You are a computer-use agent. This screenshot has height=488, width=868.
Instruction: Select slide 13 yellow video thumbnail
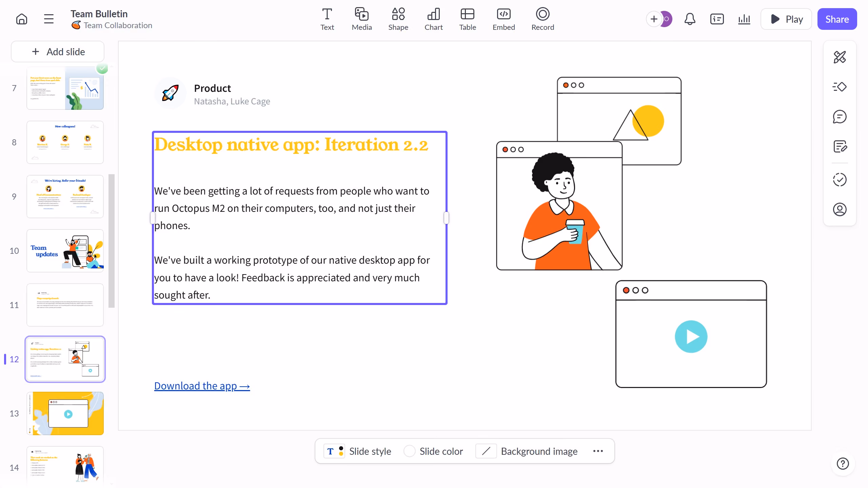[65, 413]
